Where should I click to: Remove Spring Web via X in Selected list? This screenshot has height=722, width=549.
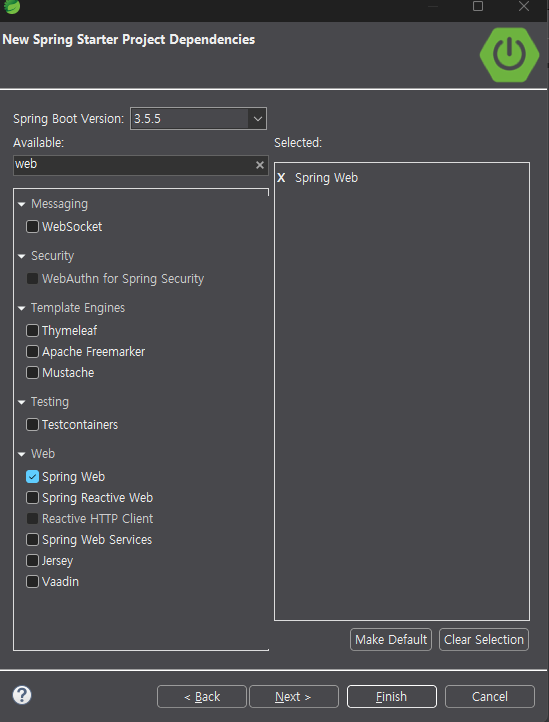pyautogui.click(x=281, y=178)
